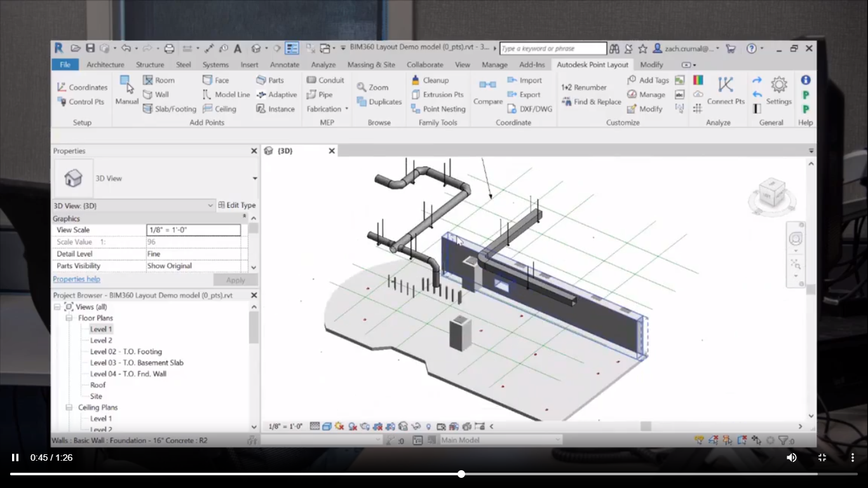Select Level 2 floor plan

pos(101,341)
